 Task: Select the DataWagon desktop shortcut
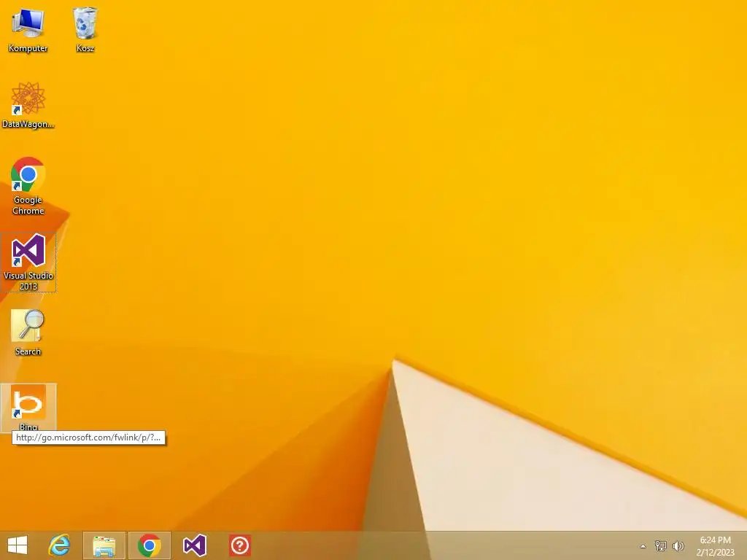click(x=28, y=105)
